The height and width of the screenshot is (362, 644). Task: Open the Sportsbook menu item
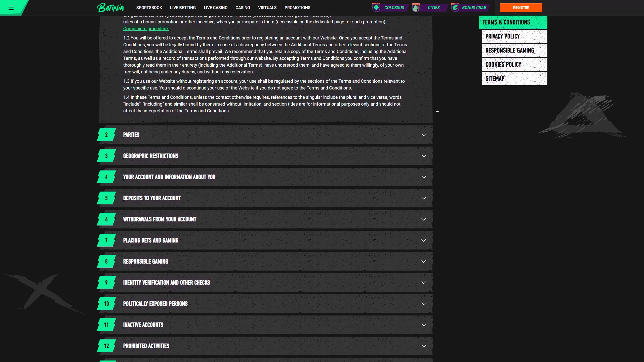click(149, 8)
